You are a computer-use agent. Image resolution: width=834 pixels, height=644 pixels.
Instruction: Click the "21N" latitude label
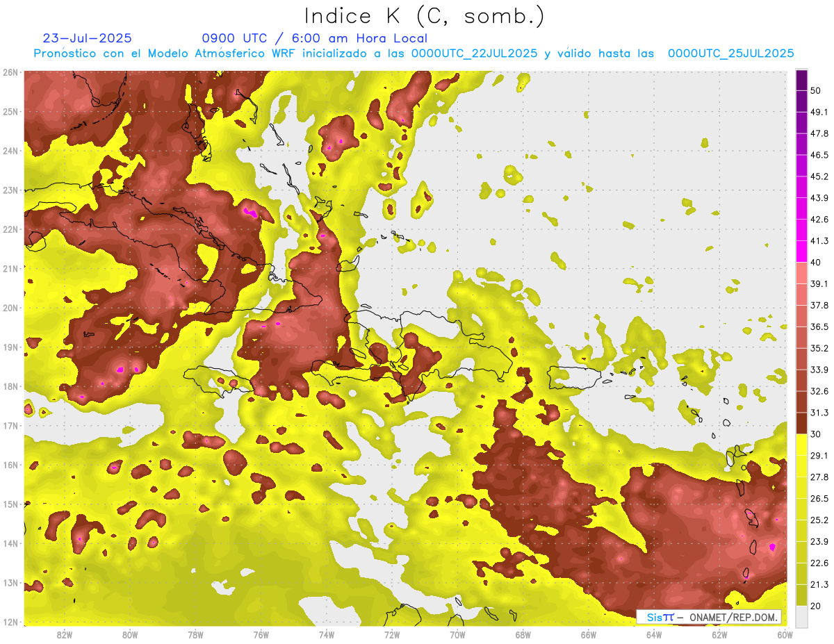(x=10, y=268)
